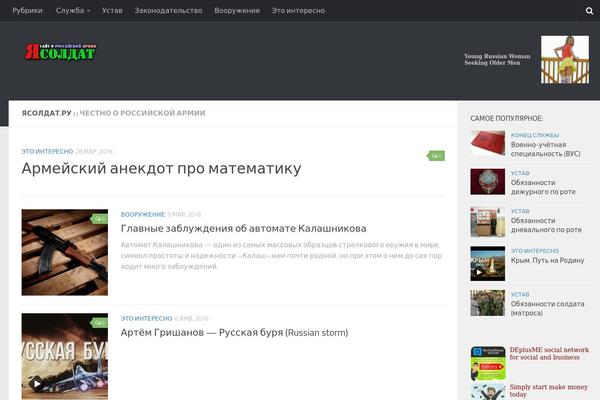Click the КОНЕЦ СЛУЖБЫ category label
This screenshot has width=600, height=400.
(535, 135)
